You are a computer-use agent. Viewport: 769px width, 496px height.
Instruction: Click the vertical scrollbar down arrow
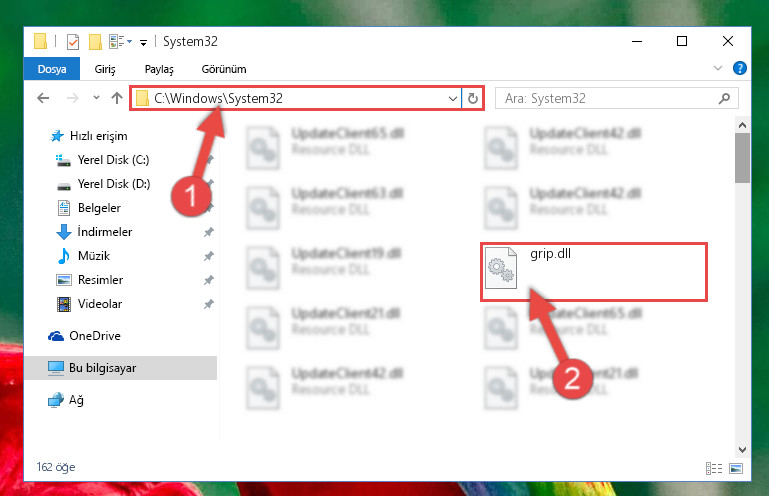742,450
